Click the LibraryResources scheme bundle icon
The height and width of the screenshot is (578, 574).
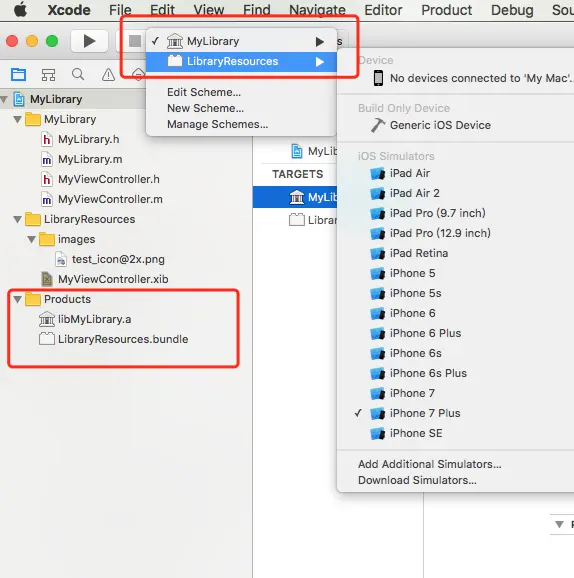tap(175, 61)
